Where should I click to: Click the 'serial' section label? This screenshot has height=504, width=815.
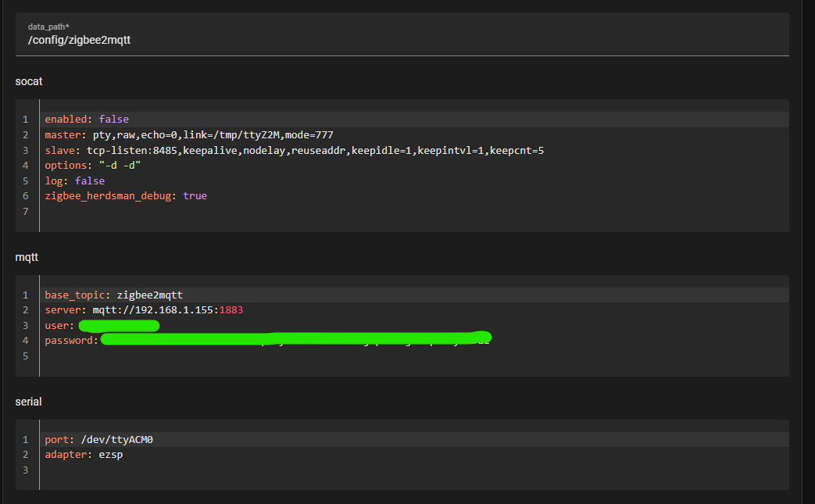click(x=28, y=402)
